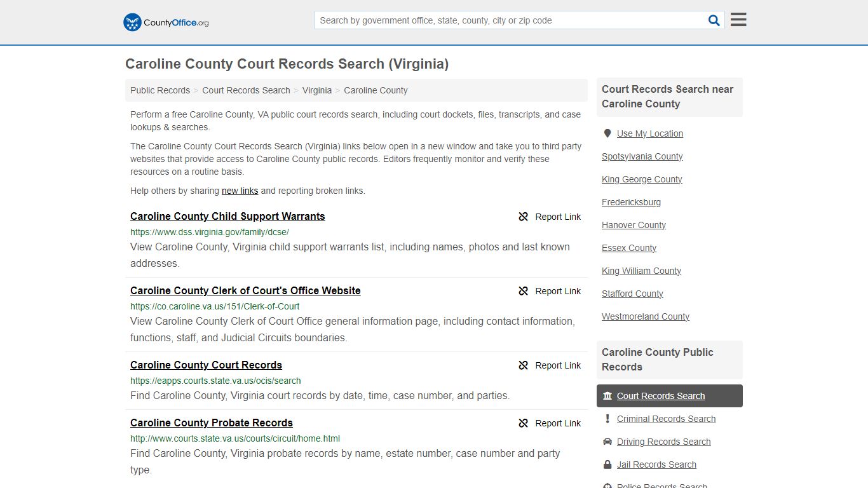Screen dimensions: 868x488
Task: Open Essex County link
Action: [629, 248]
